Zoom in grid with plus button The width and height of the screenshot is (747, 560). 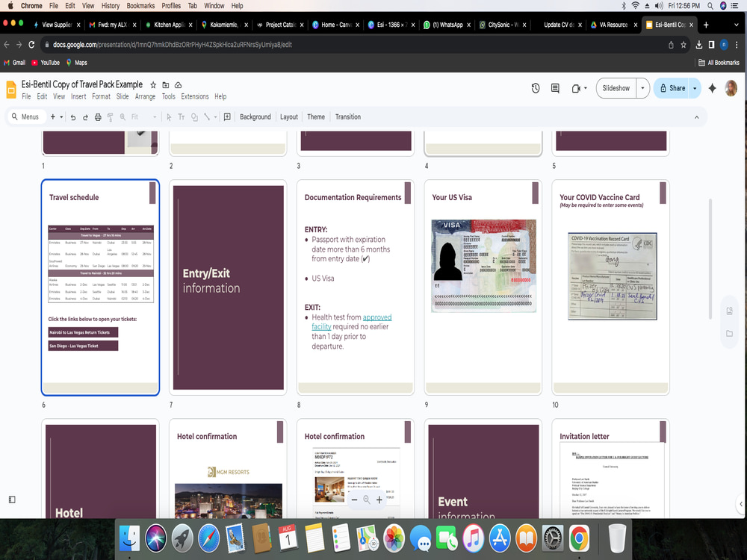coord(379,500)
